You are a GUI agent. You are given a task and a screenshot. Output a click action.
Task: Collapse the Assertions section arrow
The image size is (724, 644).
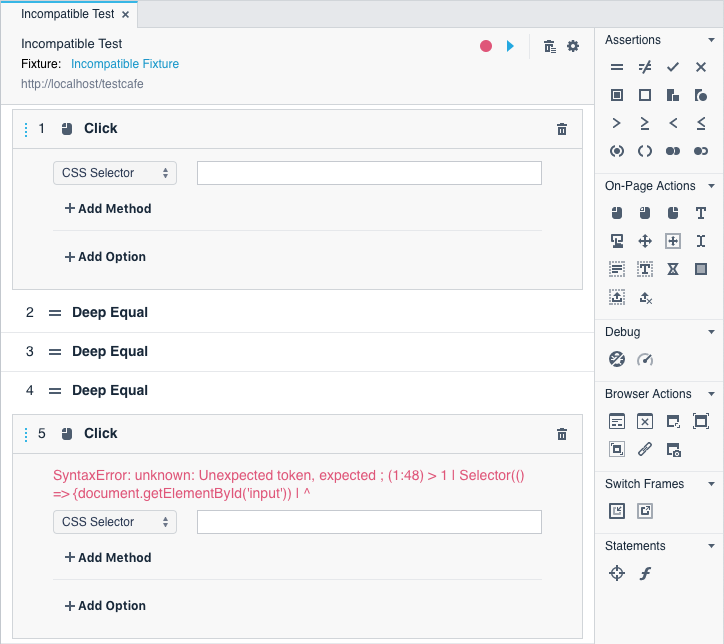[x=711, y=40]
